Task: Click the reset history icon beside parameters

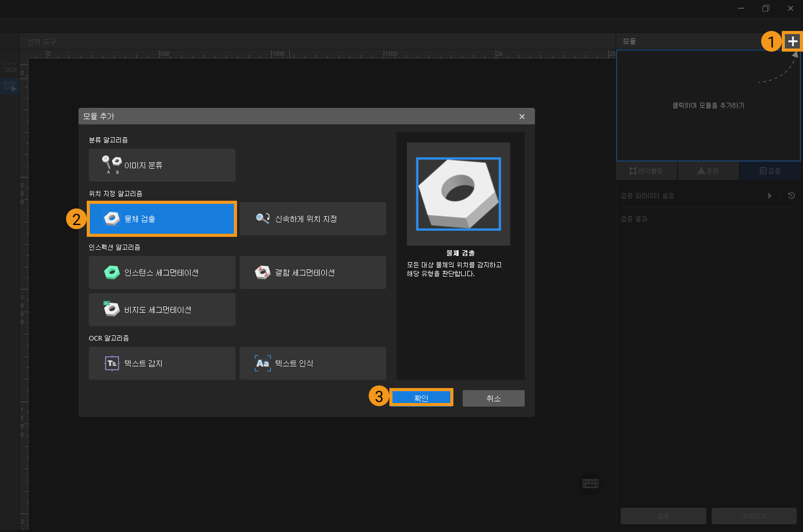Action: pos(791,196)
